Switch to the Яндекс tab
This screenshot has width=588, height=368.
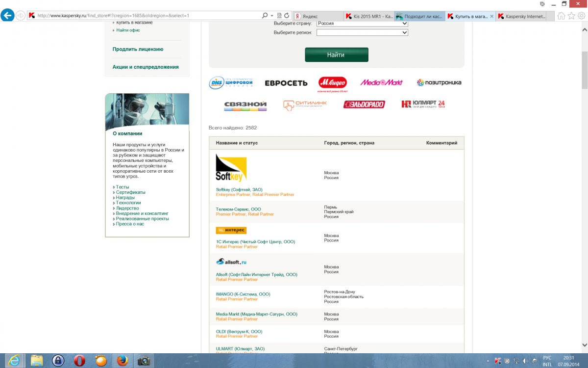click(x=318, y=16)
